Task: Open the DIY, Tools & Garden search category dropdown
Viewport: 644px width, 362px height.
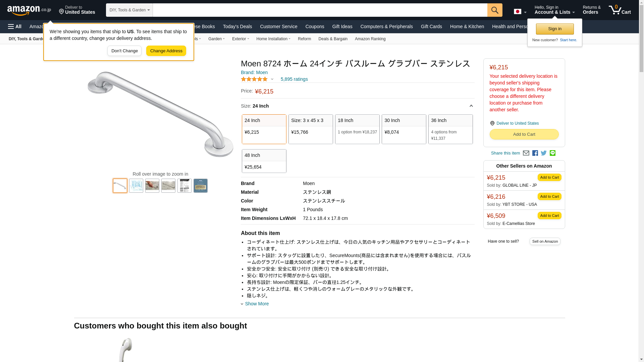Action: (x=129, y=10)
